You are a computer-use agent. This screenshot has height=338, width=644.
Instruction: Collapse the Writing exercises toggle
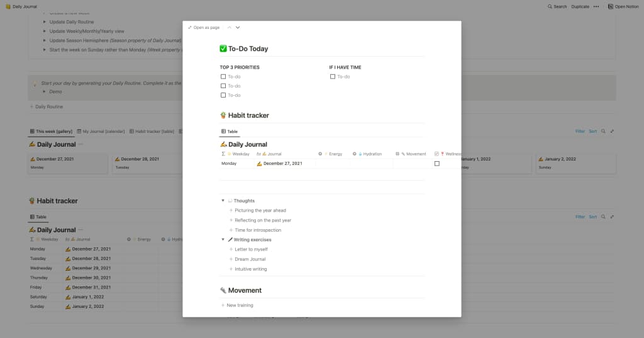click(x=223, y=240)
